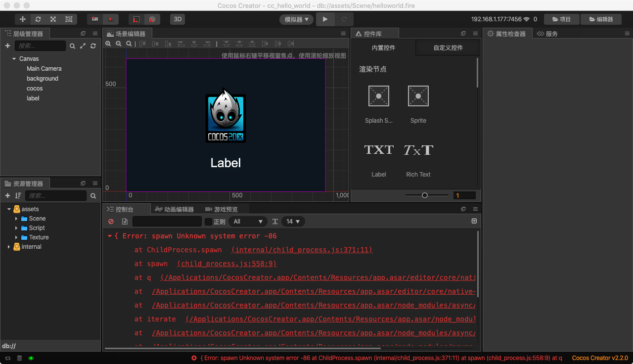Enable the regex filter checkbox
The width and height of the screenshot is (633, 364).
[208, 222]
